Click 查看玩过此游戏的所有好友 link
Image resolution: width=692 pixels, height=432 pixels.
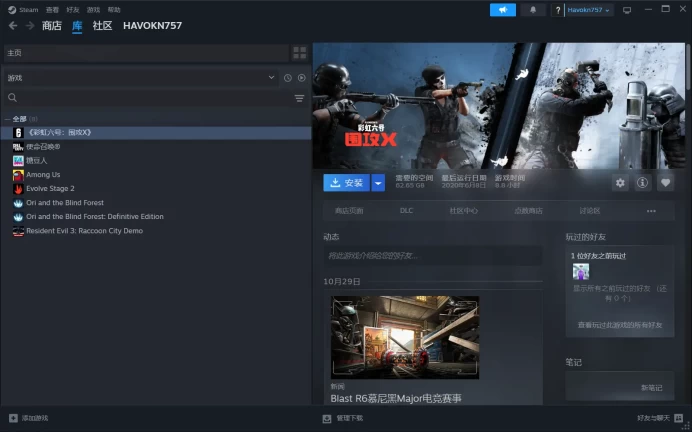coord(620,325)
